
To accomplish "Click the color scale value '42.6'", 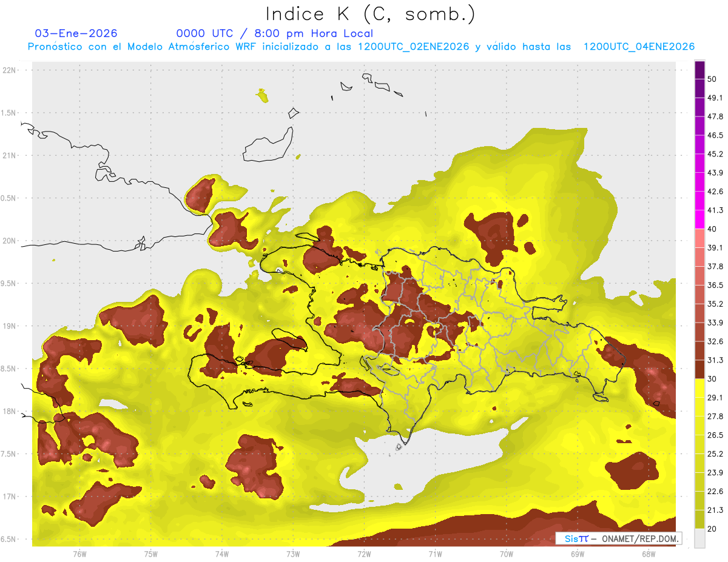I will pos(715,192).
